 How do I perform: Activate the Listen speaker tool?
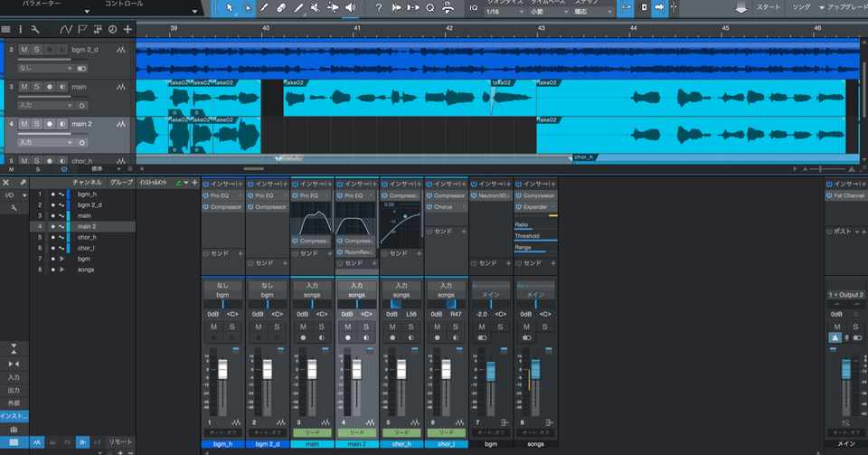pos(350,8)
